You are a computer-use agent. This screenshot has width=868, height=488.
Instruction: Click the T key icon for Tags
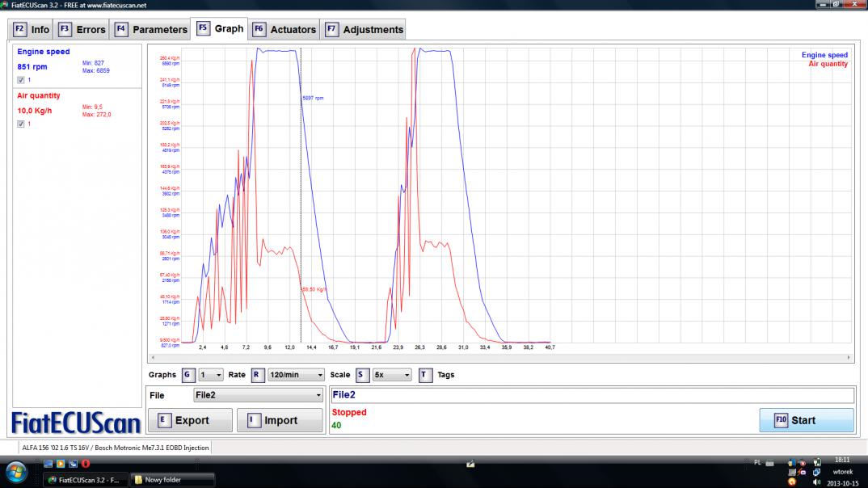tap(425, 375)
